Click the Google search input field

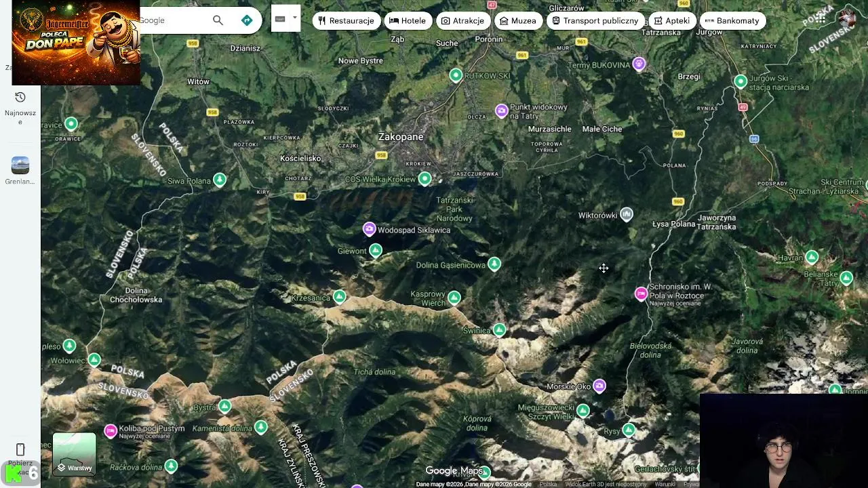pos(173,20)
